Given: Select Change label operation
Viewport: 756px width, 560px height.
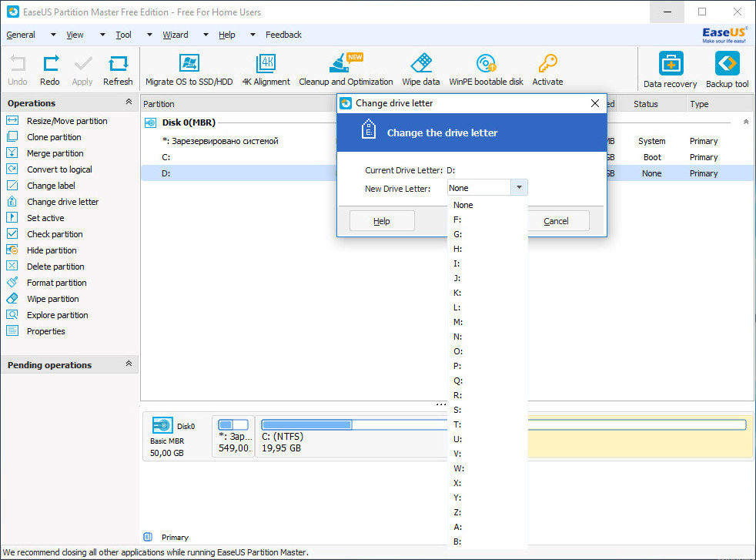Looking at the screenshot, I should click(51, 186).
